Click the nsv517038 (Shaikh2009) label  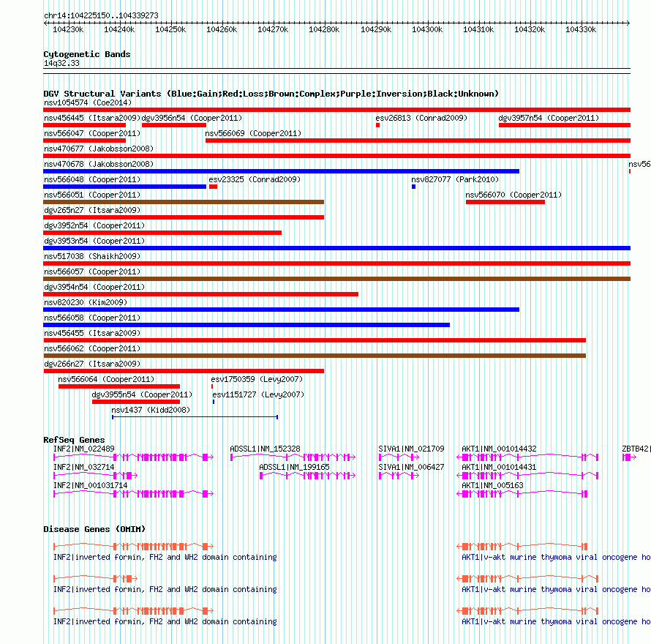[92, 256]
